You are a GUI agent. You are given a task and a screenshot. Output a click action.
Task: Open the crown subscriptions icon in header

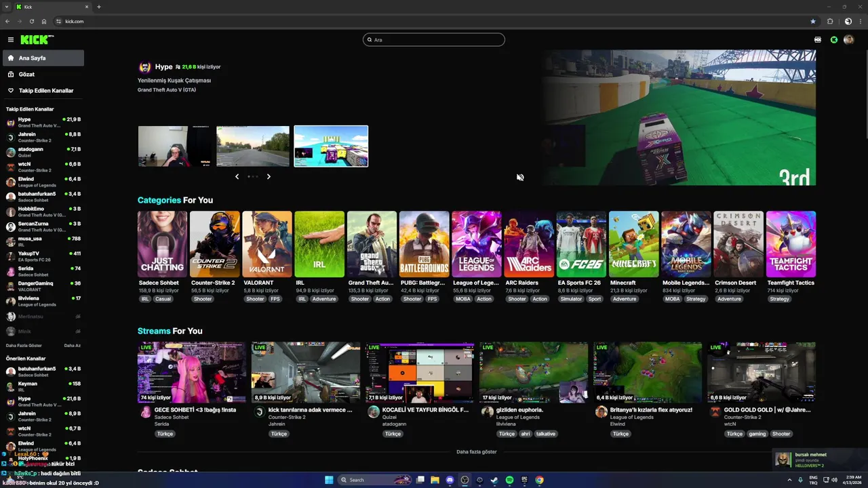click(x=818, y=40)
